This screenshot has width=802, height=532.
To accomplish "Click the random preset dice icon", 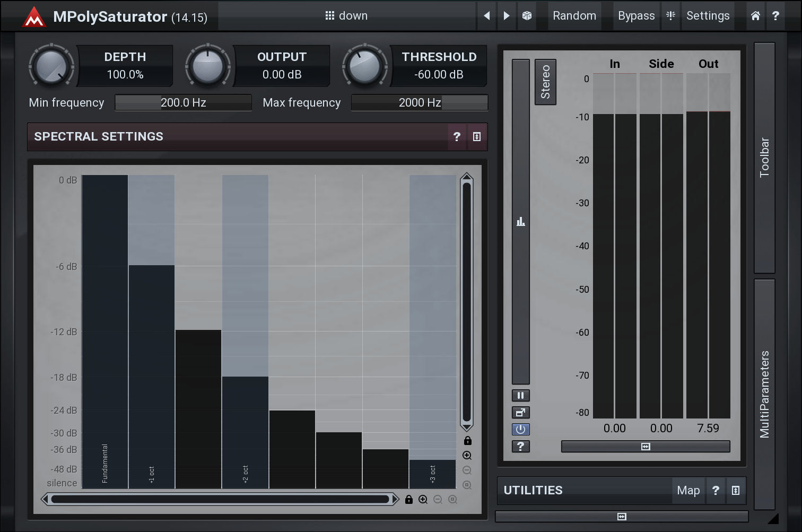I will point(527,16).
